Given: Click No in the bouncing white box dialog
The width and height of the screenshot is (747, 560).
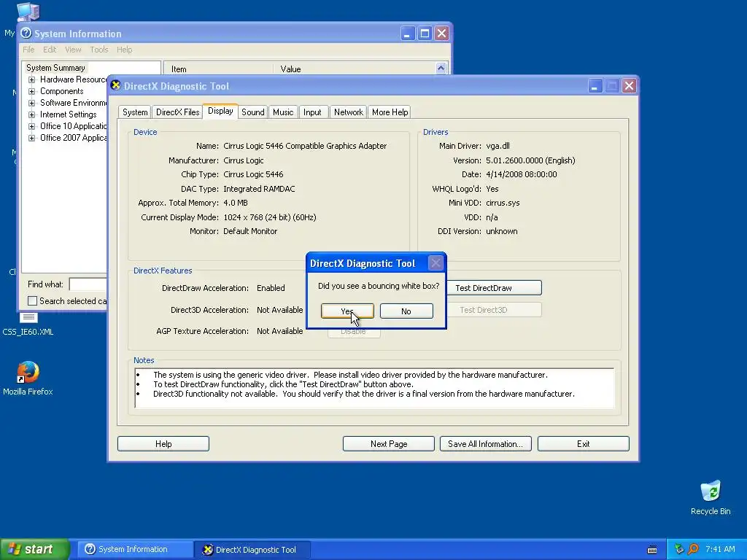Looking at the screenshot, I should click(406, 311).
